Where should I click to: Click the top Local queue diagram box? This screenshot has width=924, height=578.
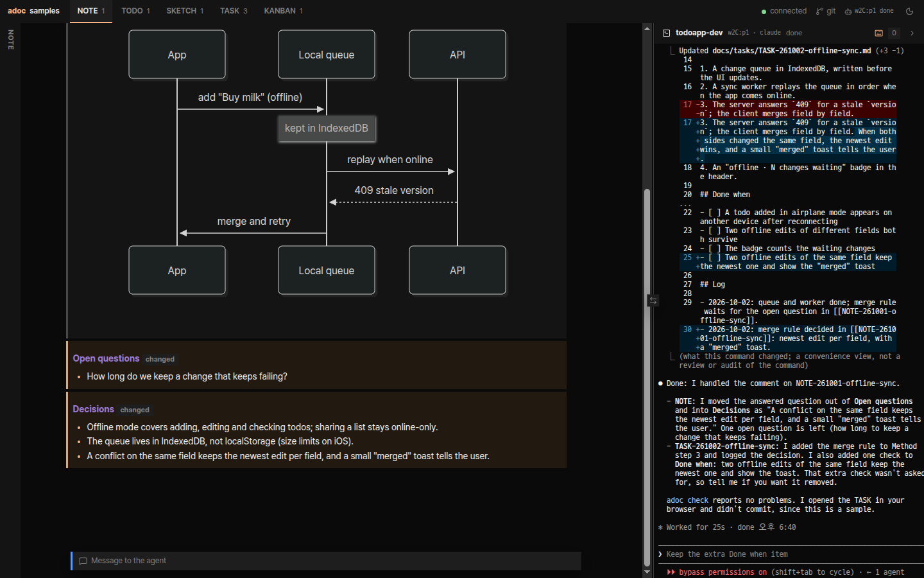pos(327,55)
